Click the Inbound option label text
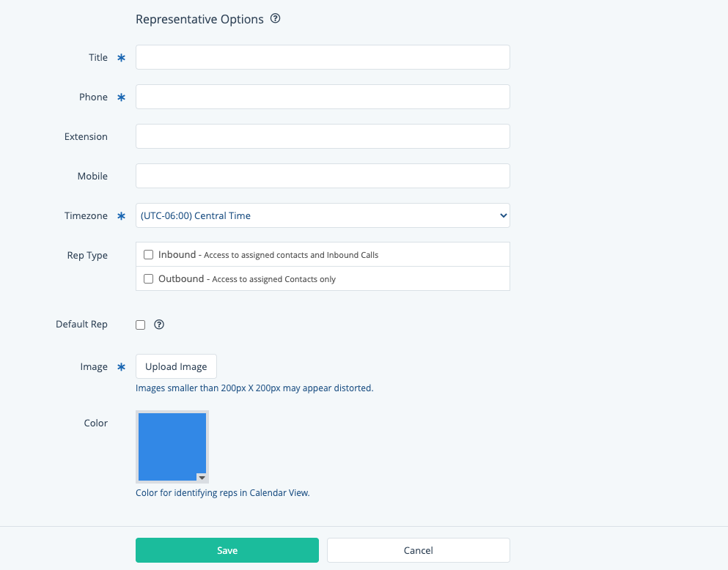 tap(177, 255)
